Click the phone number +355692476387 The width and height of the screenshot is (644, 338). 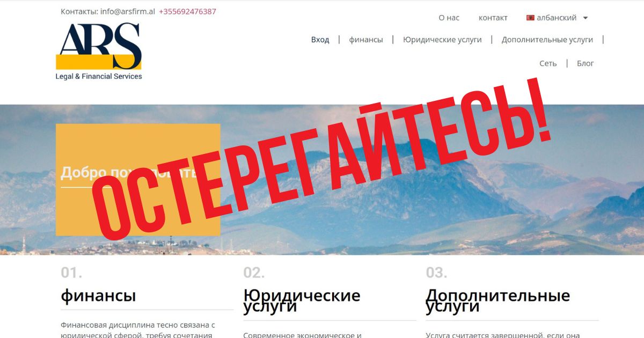pos(187,11)
